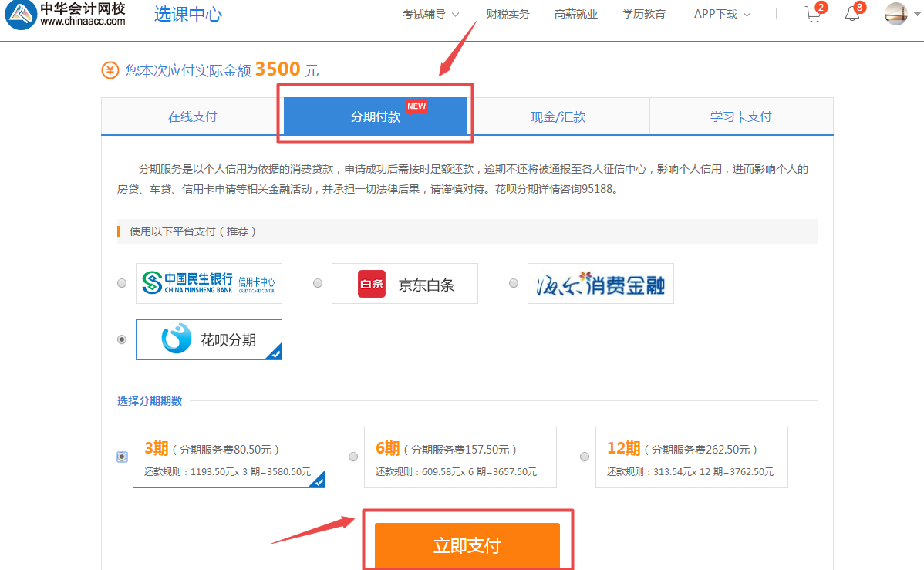This screenshot has width=924, height=570.
Task: Switch to the 现金/汇款 tab
Action: (558, 117)
